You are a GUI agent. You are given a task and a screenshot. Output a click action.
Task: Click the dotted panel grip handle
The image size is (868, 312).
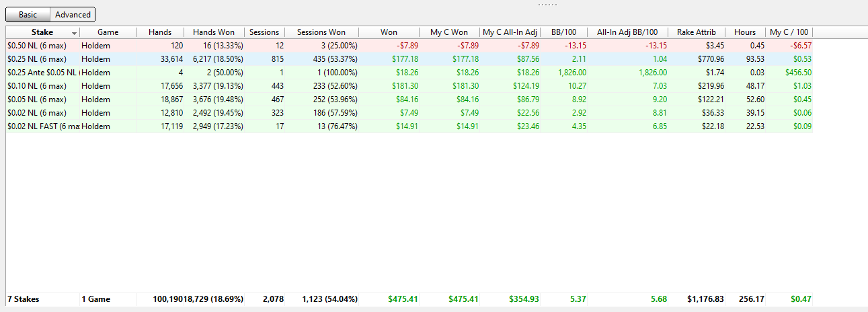click(x=547, y=4)
